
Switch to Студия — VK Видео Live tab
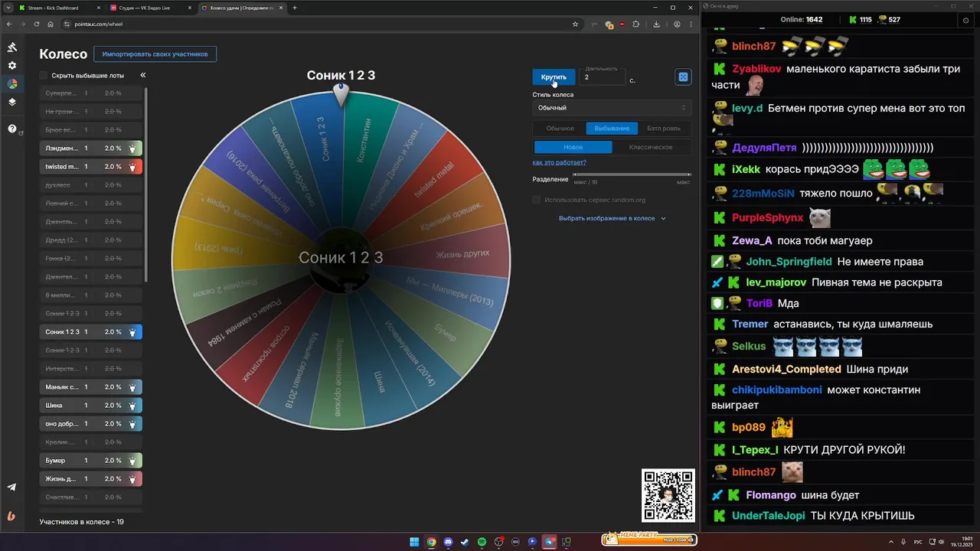(x=150, y=8)
